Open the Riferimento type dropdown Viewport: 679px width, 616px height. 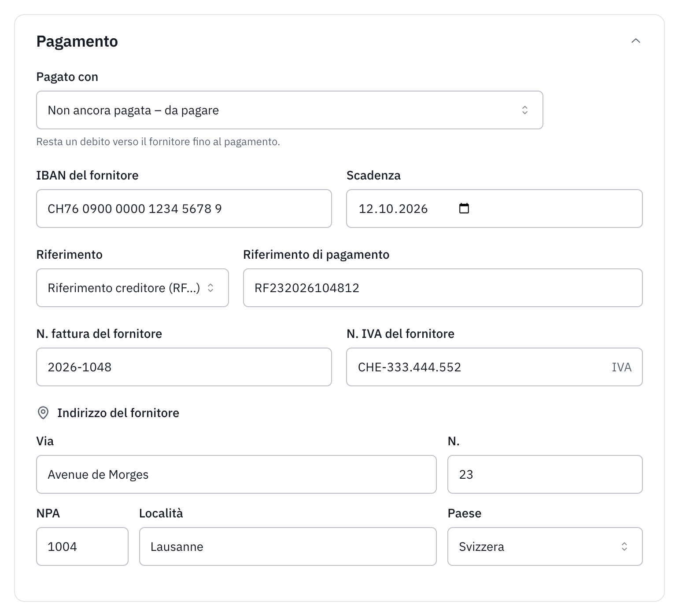133,288
